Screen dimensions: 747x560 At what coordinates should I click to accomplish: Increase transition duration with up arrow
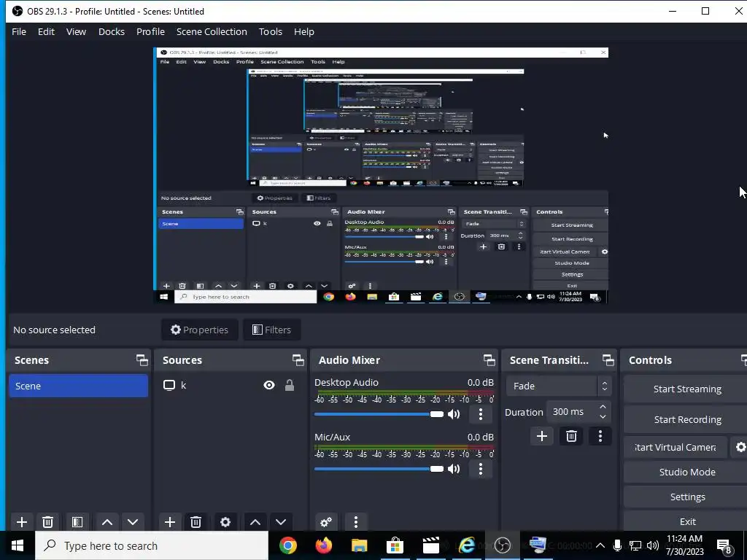coord(603,407)
